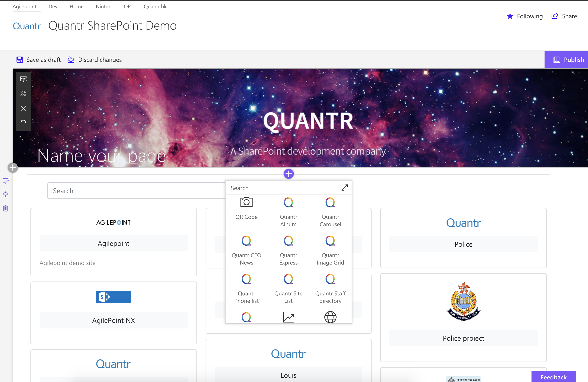Screen dimensions: 588x382
Task: Open Agilepoint in top navigation
Action: (x=25, y=7)
